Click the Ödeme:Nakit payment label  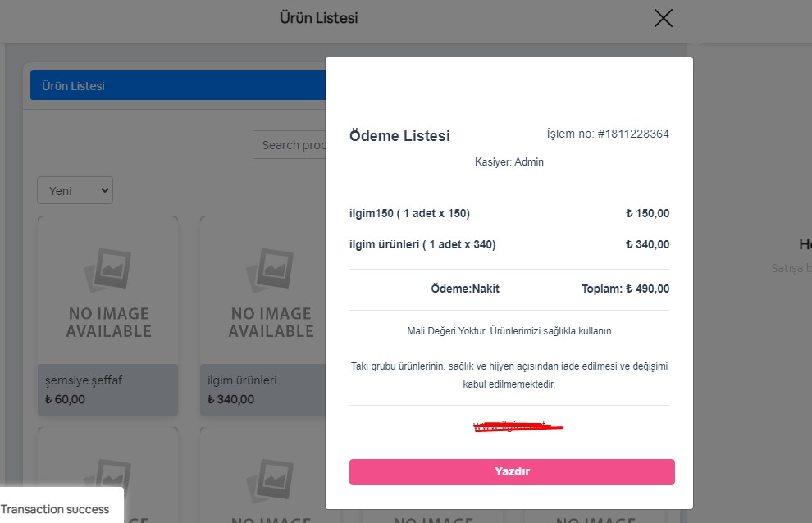[465, 289]
